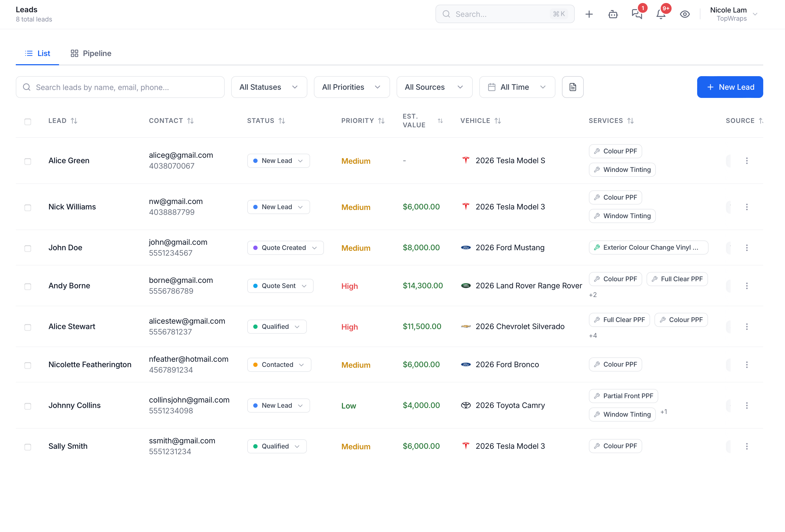
Task: Change Andy Borne's Quote Sent status dropdown
Action: pyautogui.click(x=280, y=286)
